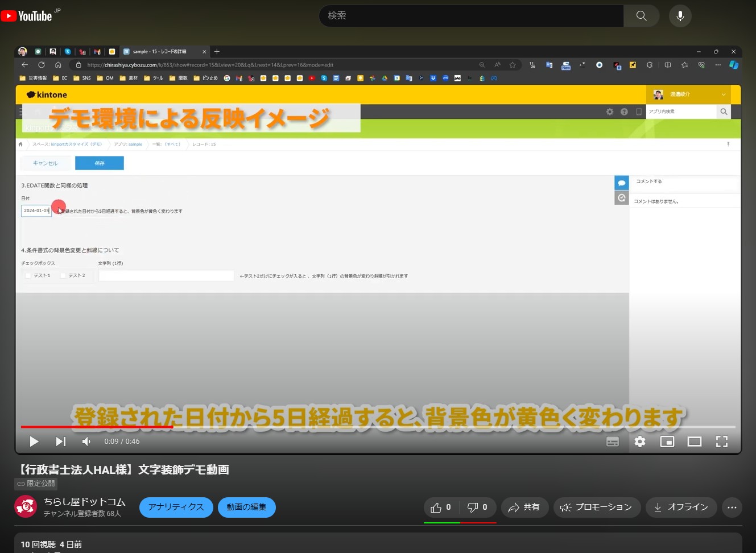Viewport: 756px width, 553px height.
Task: Open the SNS bookmarks folder
Action: (x=82, y=78)
